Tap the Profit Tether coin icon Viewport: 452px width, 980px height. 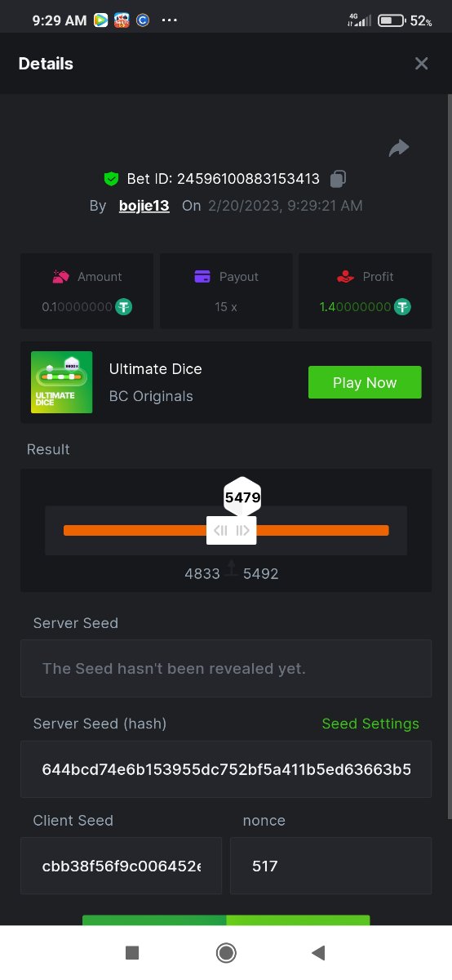(403, 307)
